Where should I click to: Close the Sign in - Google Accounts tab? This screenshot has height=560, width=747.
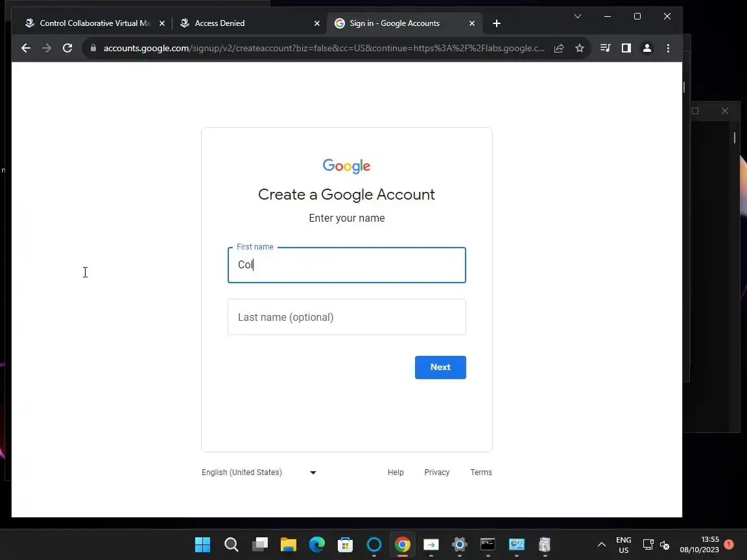click(x=471, y=23)
